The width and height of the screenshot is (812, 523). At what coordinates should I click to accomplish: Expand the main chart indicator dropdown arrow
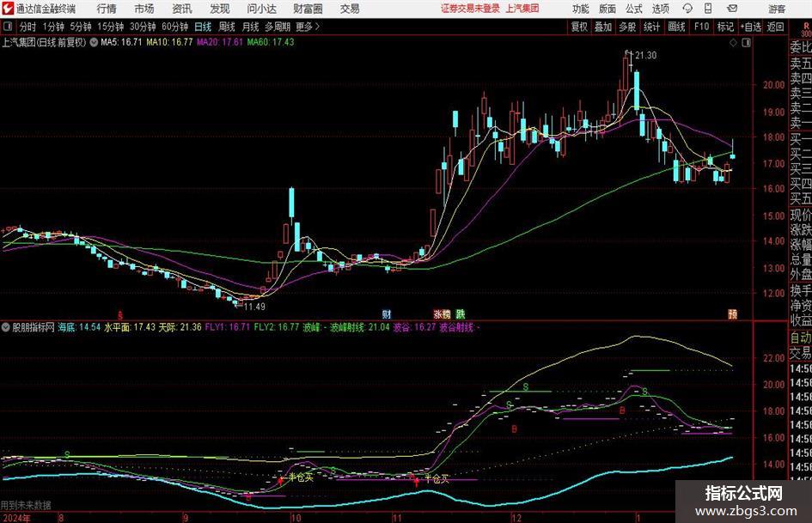(x=94, y=42)
